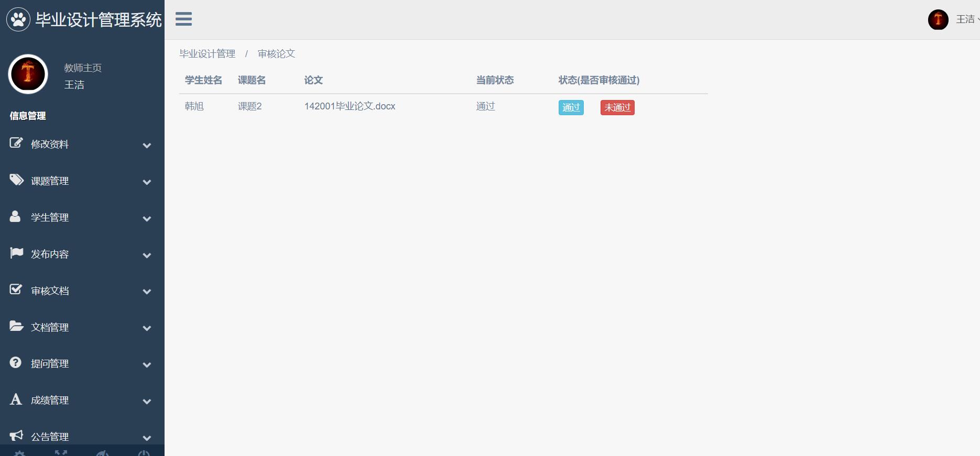The width and height of the screenshot is (980, 456).
Task: Expand the 修改资料 chevron
Action: (147, 146)
